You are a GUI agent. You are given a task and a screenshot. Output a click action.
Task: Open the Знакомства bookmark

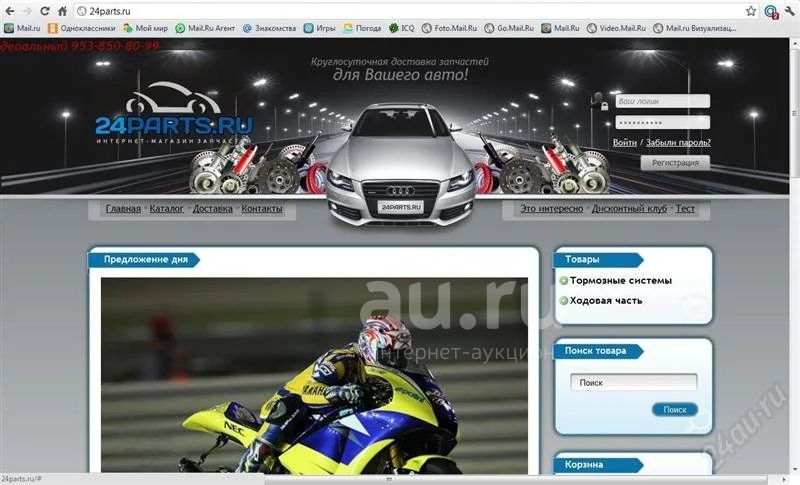[x=269, y=28]
